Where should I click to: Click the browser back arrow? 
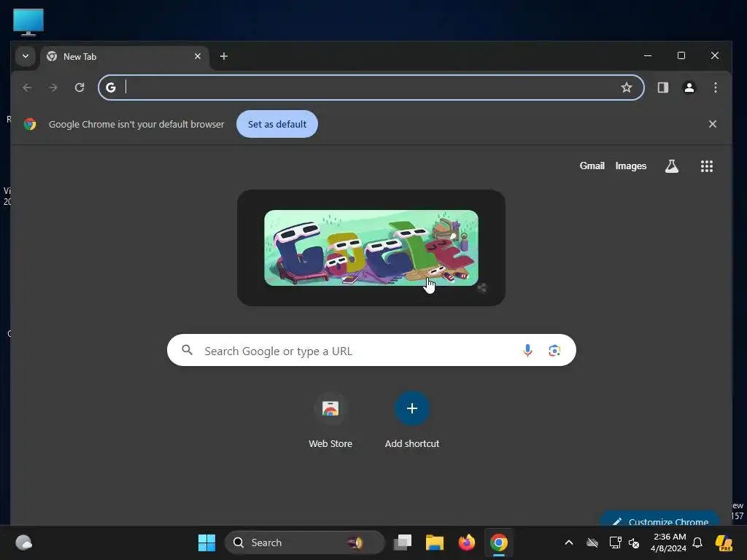click(x=27, y=87)
